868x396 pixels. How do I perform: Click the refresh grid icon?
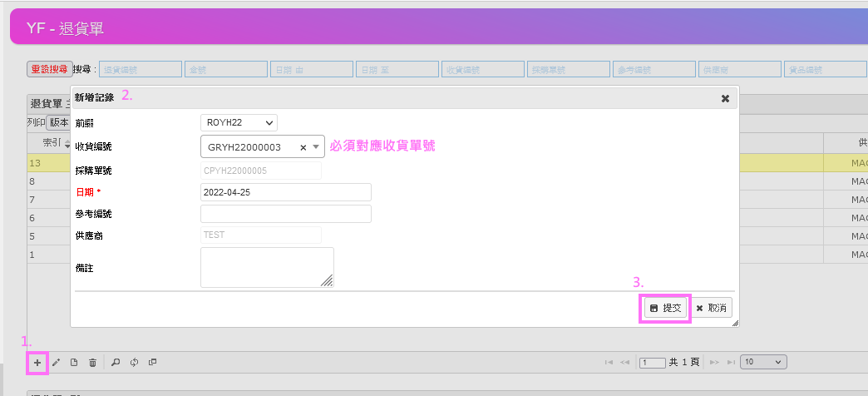pyautogui.click(x=134, y=363)
